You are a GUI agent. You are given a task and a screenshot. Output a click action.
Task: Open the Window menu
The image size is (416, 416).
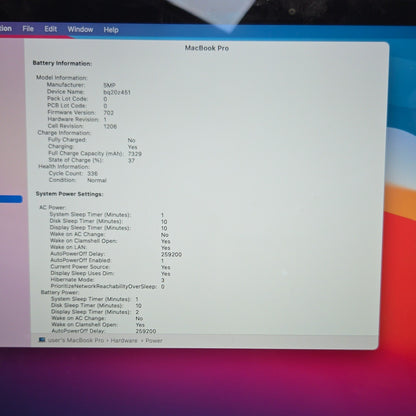[80, 29]
